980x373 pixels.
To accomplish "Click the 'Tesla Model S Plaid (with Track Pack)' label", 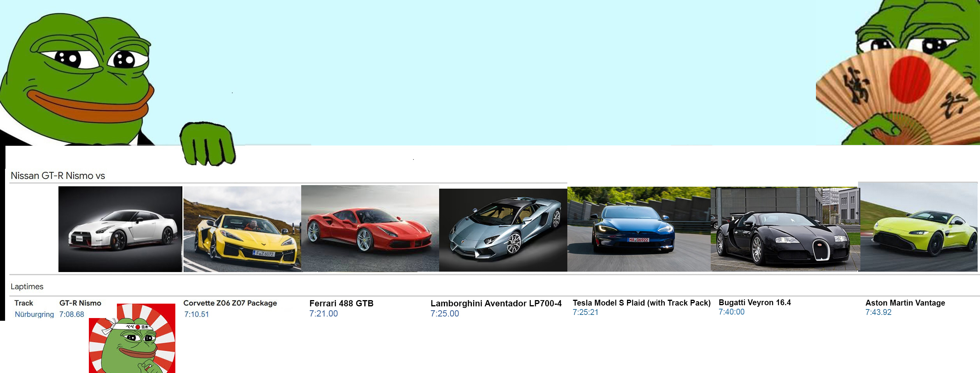I will coord(641,303).
